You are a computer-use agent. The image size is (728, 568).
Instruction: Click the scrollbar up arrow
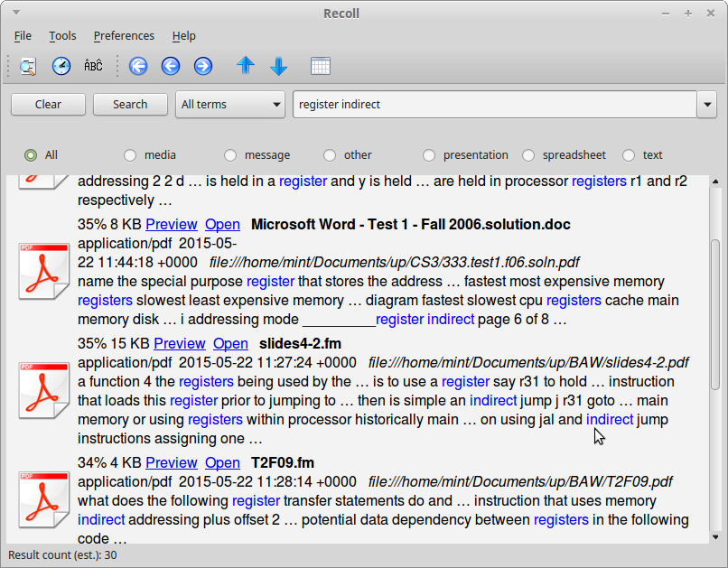(715, 182)
